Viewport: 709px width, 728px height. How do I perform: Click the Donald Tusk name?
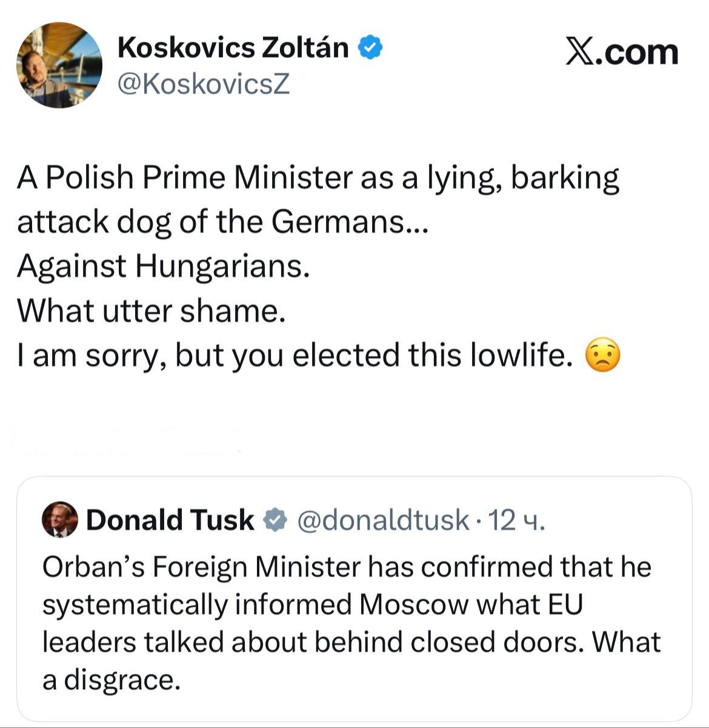point(170,520)
